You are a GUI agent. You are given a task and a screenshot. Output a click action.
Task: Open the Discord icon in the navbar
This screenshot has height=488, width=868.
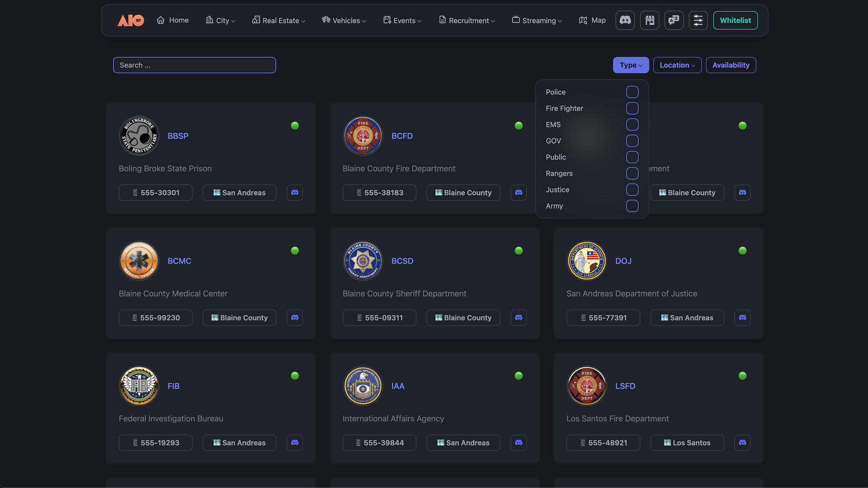click(x=625, y=20)
